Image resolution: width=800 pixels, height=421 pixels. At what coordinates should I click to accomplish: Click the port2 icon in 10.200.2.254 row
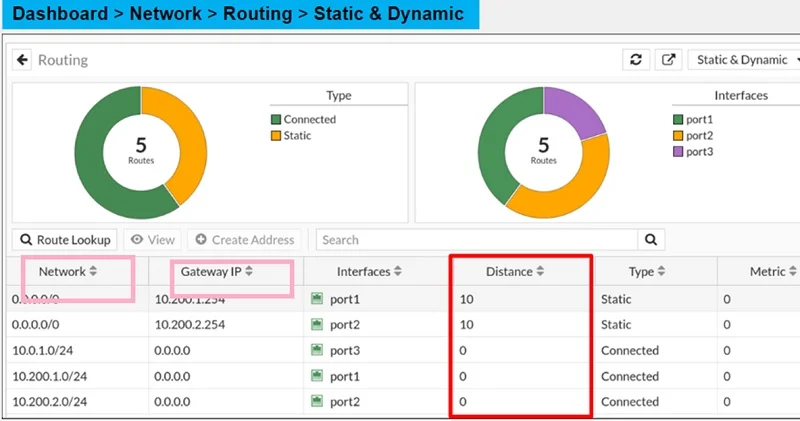(318, 325)
